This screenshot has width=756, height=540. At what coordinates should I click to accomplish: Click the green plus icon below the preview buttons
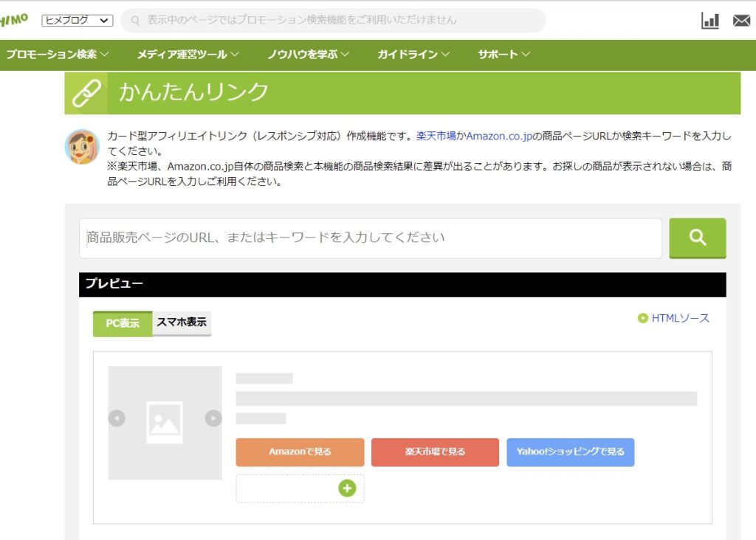click(x=346, y=488)
